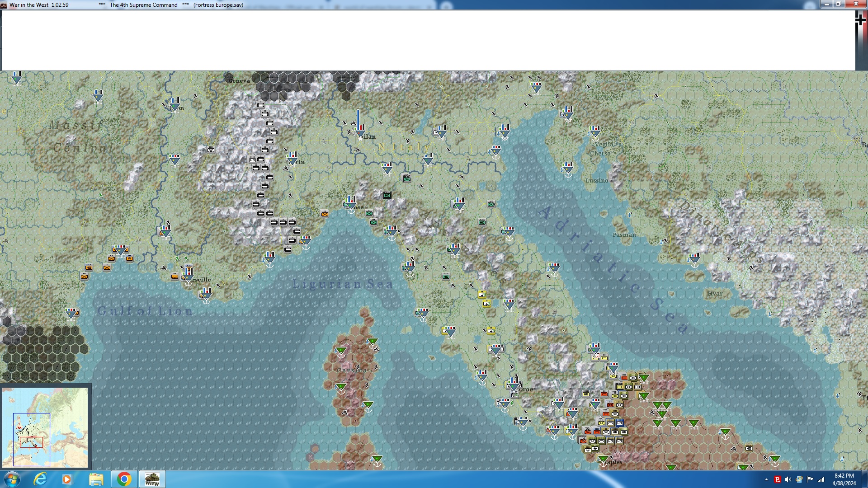
Task: Open the Windows Start menu
Action: 12,479
